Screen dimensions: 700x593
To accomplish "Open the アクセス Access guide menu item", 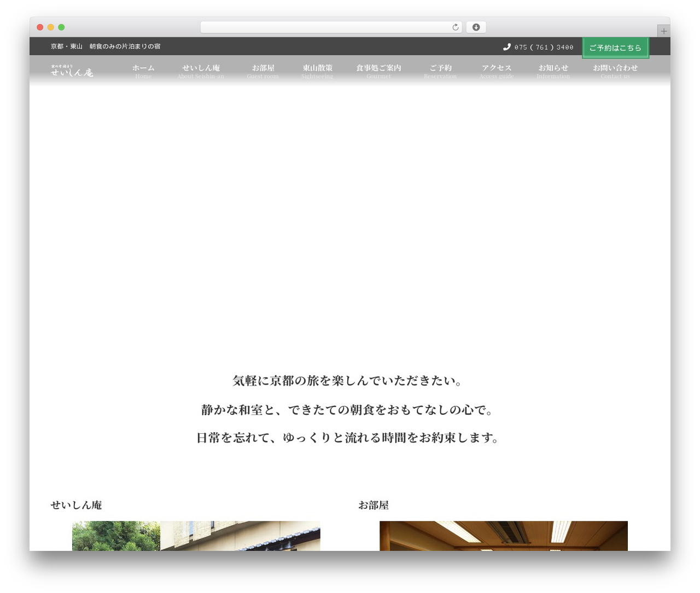I will (x=497, y=71).
